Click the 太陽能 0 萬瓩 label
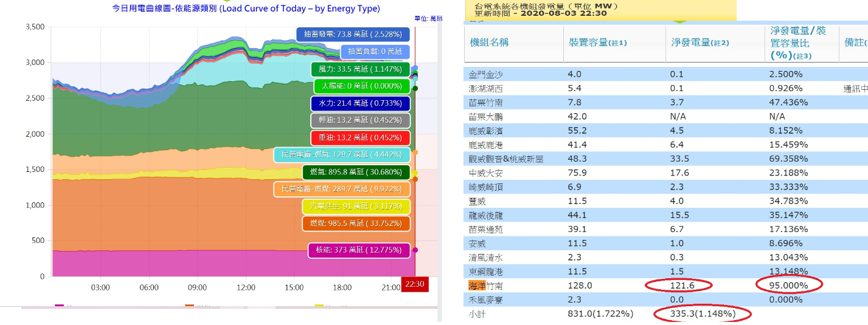The width and height of the screenshot is (868, 325). (x=362, y=86)
